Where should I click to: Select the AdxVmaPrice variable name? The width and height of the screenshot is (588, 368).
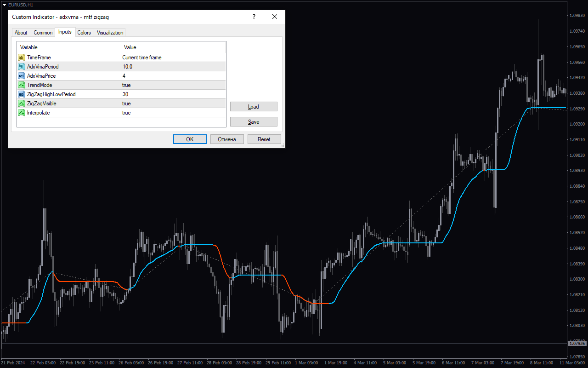point(41,76)
